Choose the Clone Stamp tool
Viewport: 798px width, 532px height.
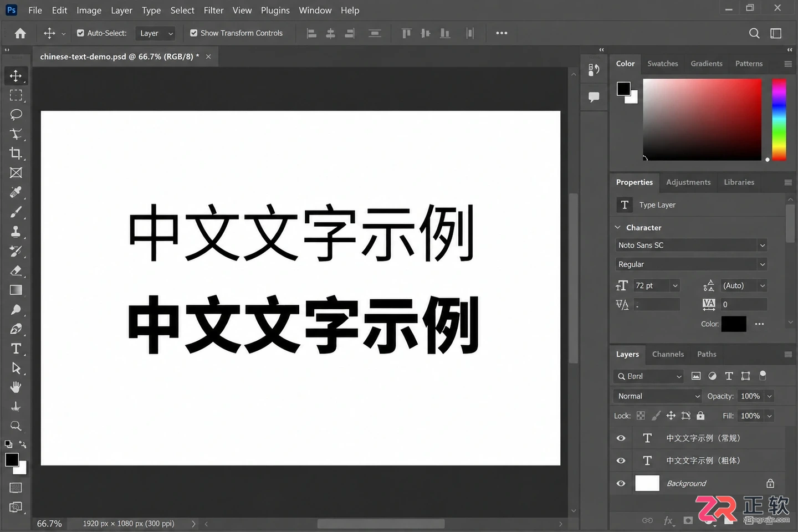16,232
